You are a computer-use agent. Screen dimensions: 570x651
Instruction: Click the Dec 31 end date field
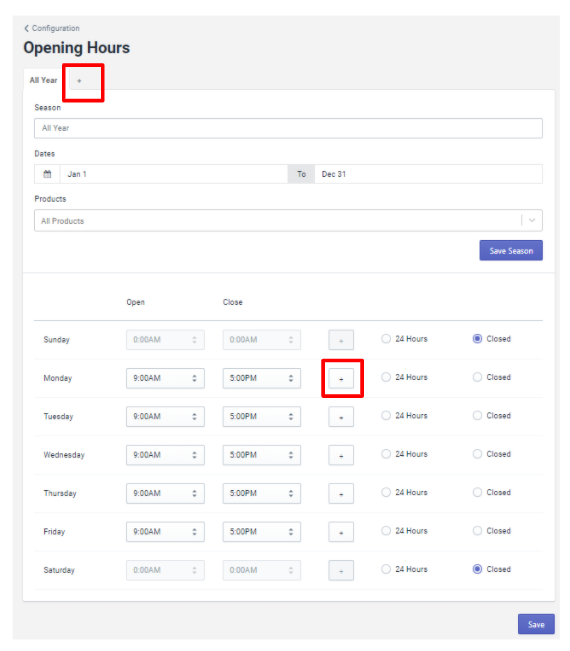[x=428, y=174]
